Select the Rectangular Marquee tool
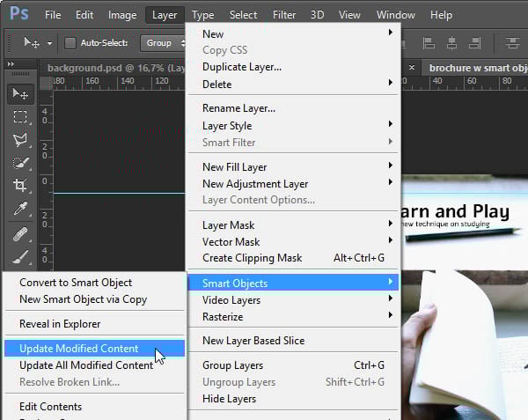Viewport: 528px width, 420px height. (x=20, y=116)
